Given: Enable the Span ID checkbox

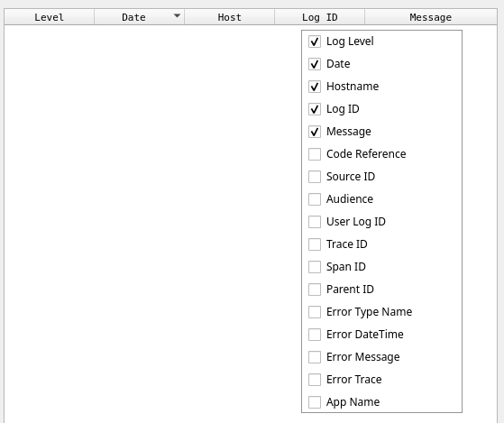Looking at the screenshot, I should click(315, 266).
